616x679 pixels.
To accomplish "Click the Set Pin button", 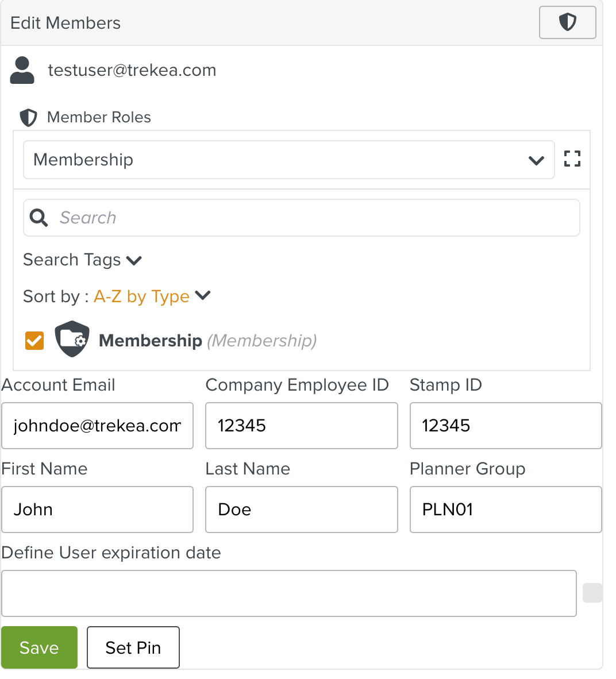I will pos(133,647).
